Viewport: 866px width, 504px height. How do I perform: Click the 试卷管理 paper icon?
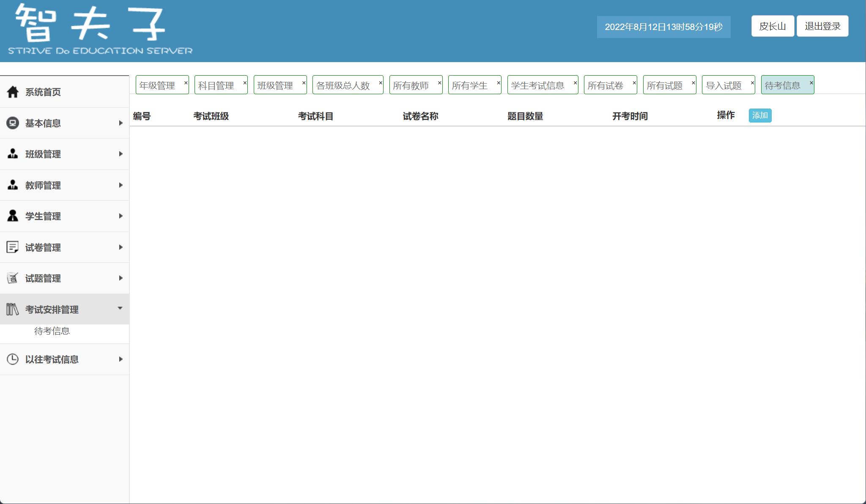pyautogui.click(x=13, y=247)
